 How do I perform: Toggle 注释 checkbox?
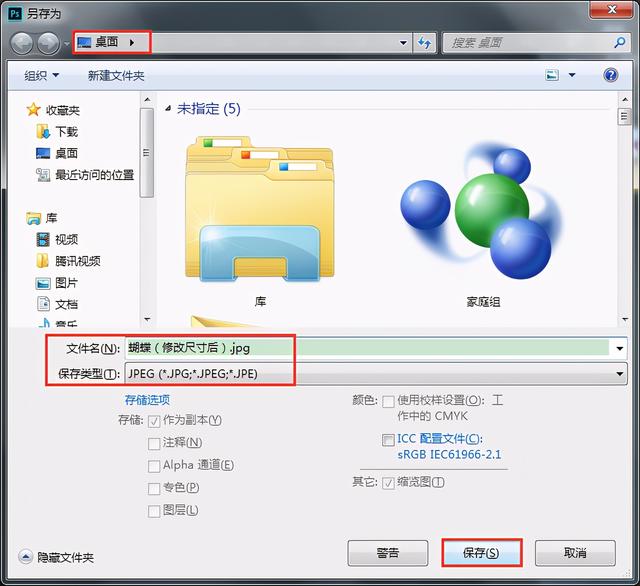[154, 444]
